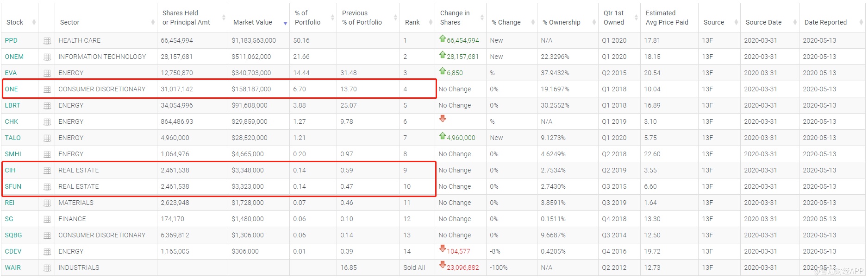Select the grid icon beside SFUN
This screenshot has height=280, width=868.
click(x=47, y=187)
